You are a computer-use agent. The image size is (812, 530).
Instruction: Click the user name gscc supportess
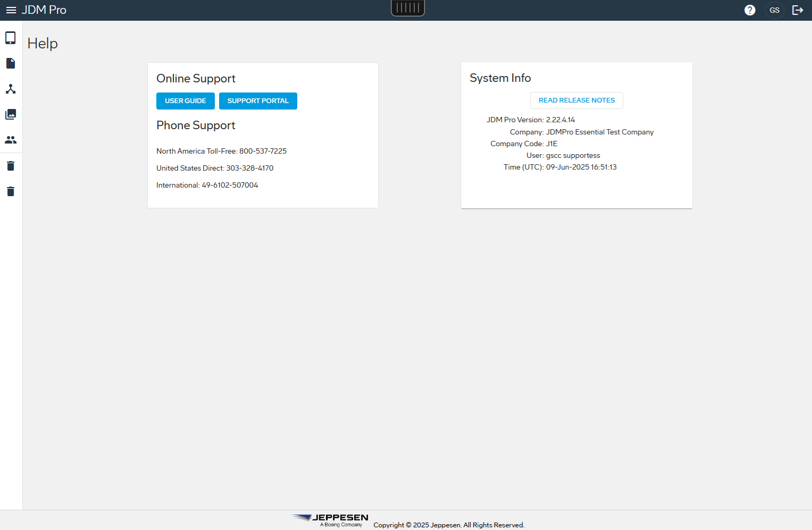point(573,156)
